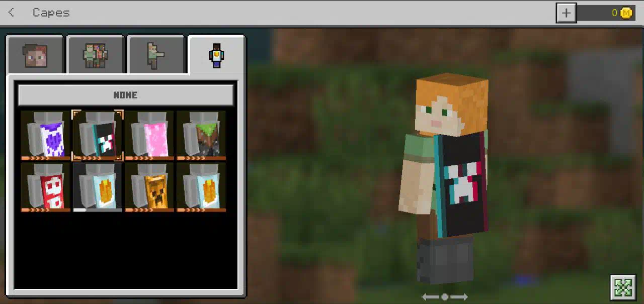Viewport: 644px width, 304px height.
Task: Tap the plus button to buy Minecoins
Action: (x=566, y=13)
